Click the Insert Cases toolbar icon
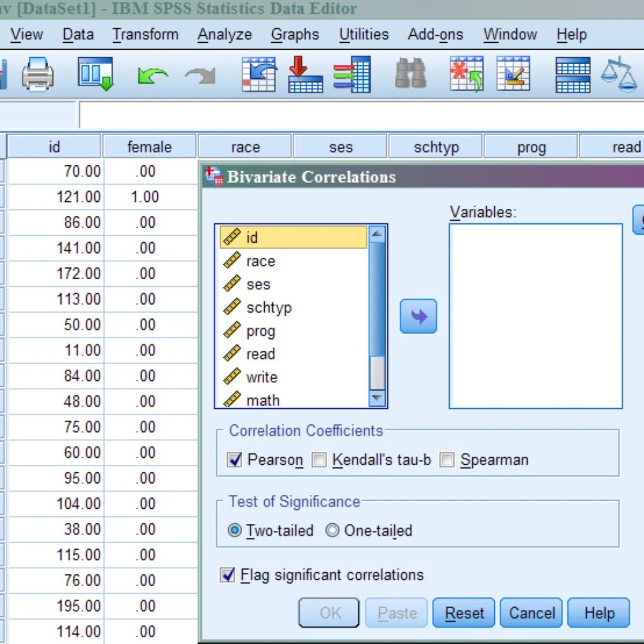644x644 pixels. (466, 74)
